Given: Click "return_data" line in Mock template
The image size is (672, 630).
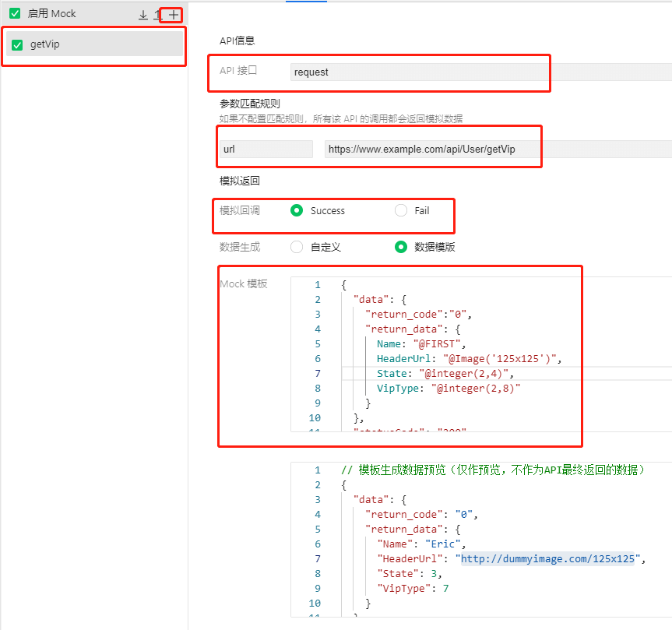Looking at the screenshot, I should 412,329.
